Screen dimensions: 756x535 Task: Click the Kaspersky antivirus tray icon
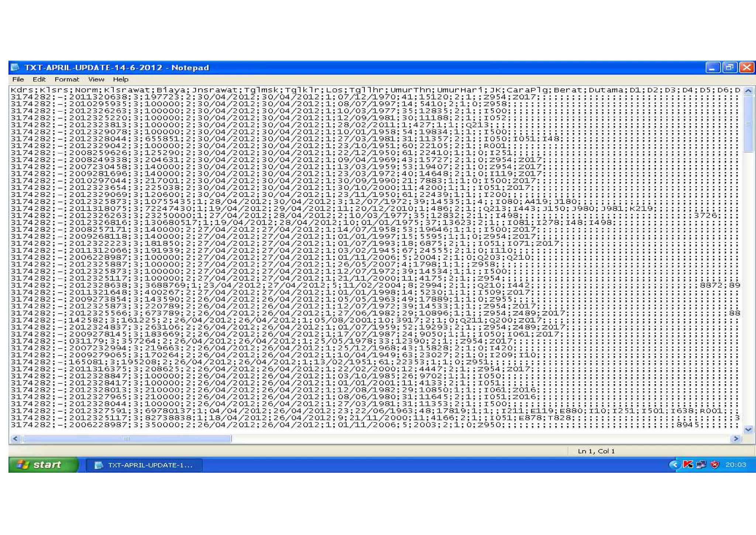tap(687, 464)
